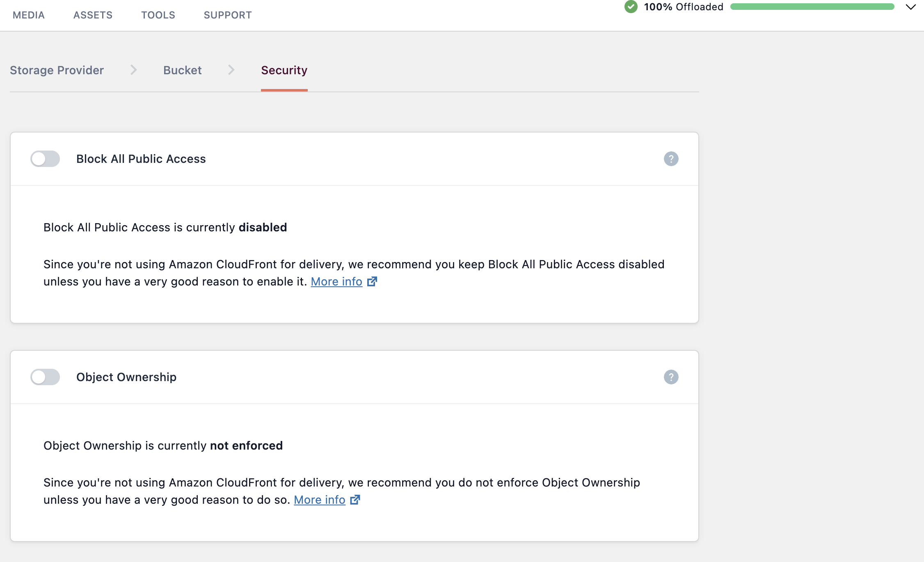This screenshot has height=562, width=924.
Task: Select the Security step tab
Action: (284, 70)
